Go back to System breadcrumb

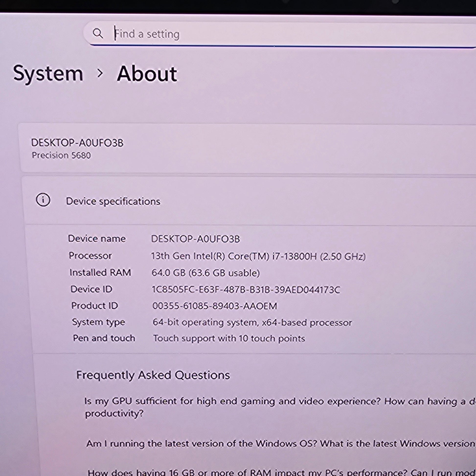(48, 73)
